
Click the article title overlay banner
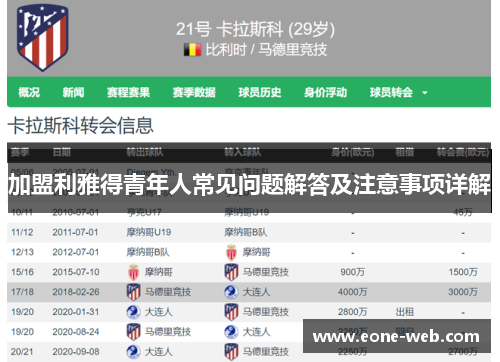tap(250, 184)
